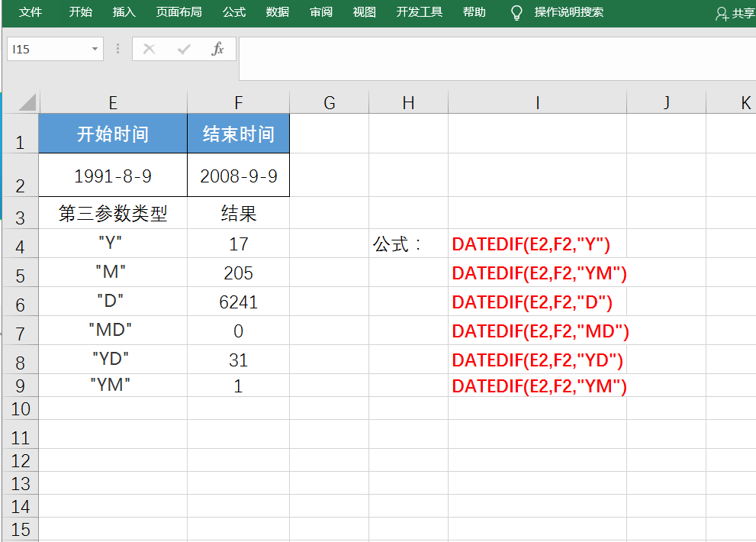Screen dimensions: 756x542
Task: Select the "Y" parameter cell
Action: [113, 244]
